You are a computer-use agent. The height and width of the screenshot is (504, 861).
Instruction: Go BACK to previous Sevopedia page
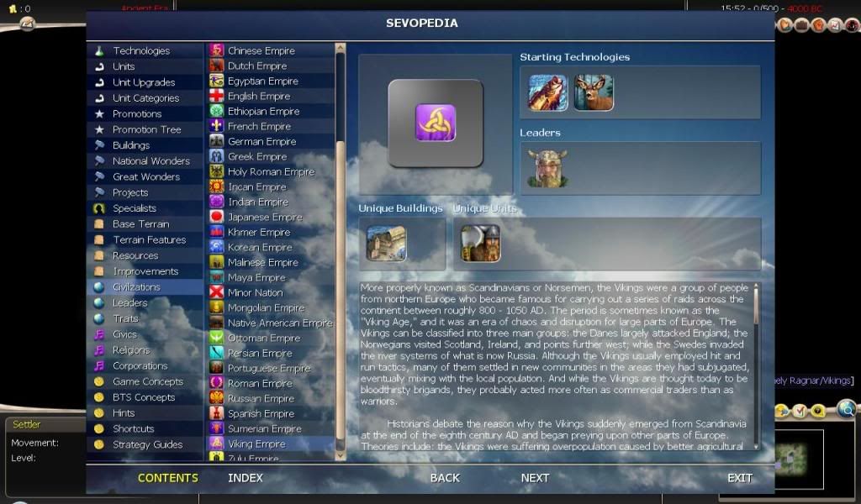[446, 478]
